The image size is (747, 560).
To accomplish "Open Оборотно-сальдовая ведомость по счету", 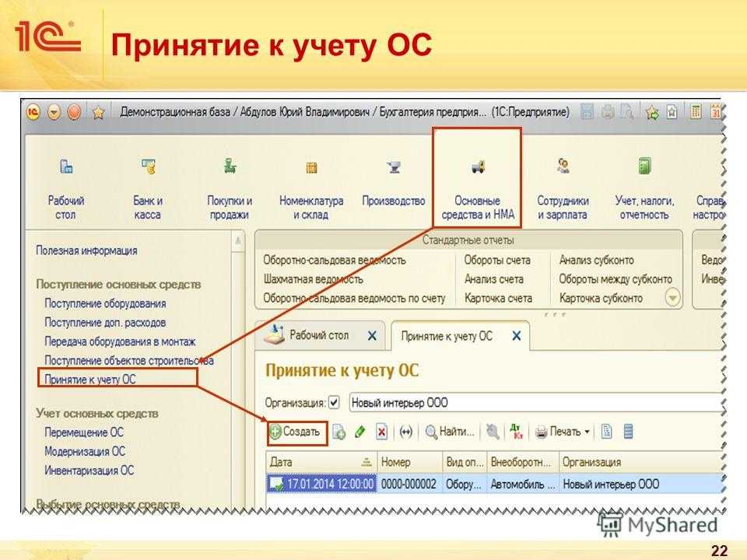I will click(354, 299).
